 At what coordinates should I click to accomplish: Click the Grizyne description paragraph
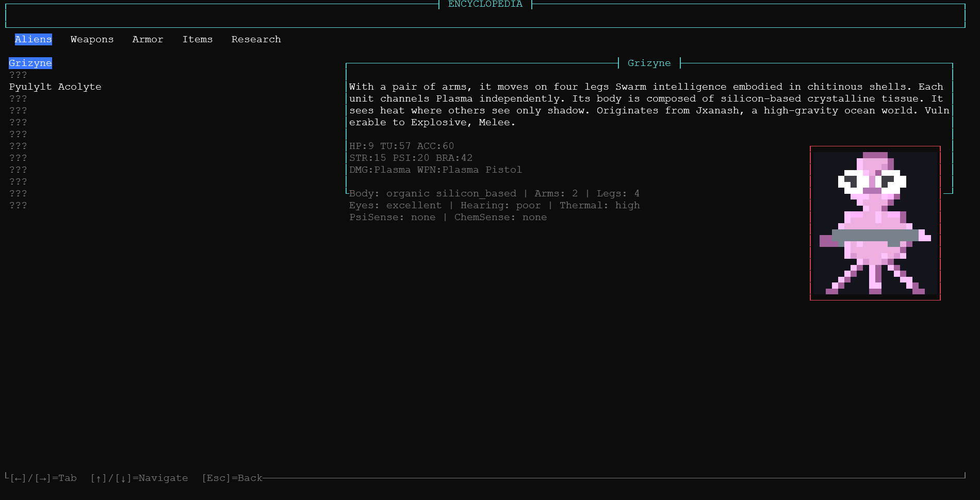[649, 105]
